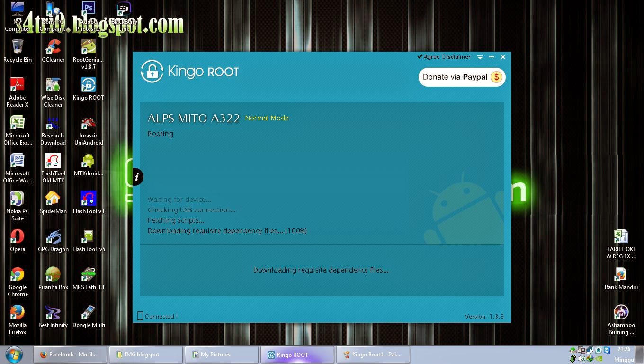This screenshot has height=364, width=644.
Task: Open My Computer desktop icon
Action: click(x=18, y=16)
